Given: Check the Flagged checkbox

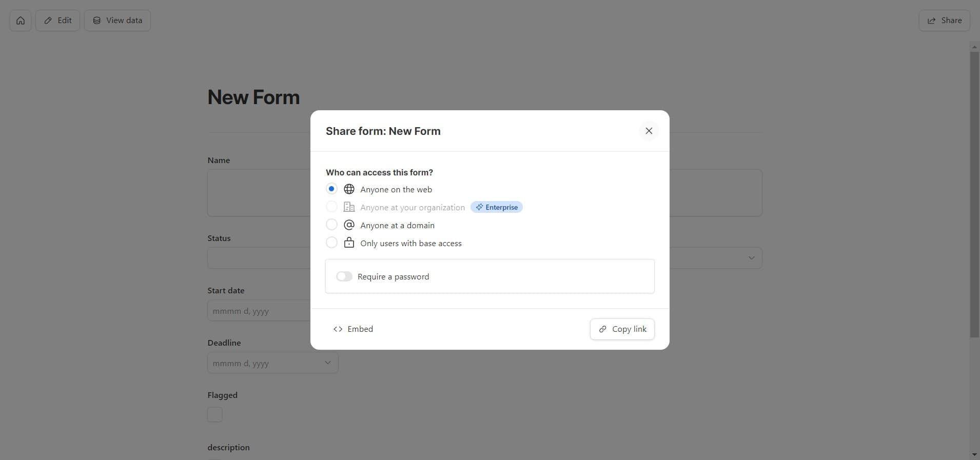Looking at the screenshot, I should click(x=215, y=414).
